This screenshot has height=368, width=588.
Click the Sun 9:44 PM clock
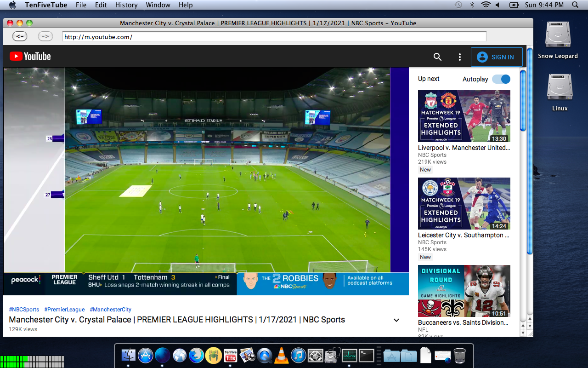pyautogui.click(x=544, y=5)
